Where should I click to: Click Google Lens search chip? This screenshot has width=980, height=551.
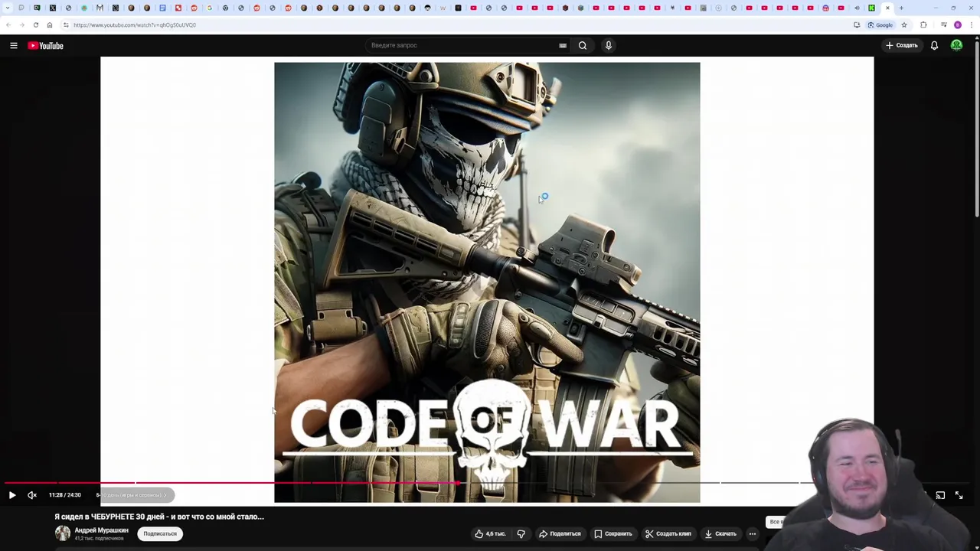tap(880, 24)
